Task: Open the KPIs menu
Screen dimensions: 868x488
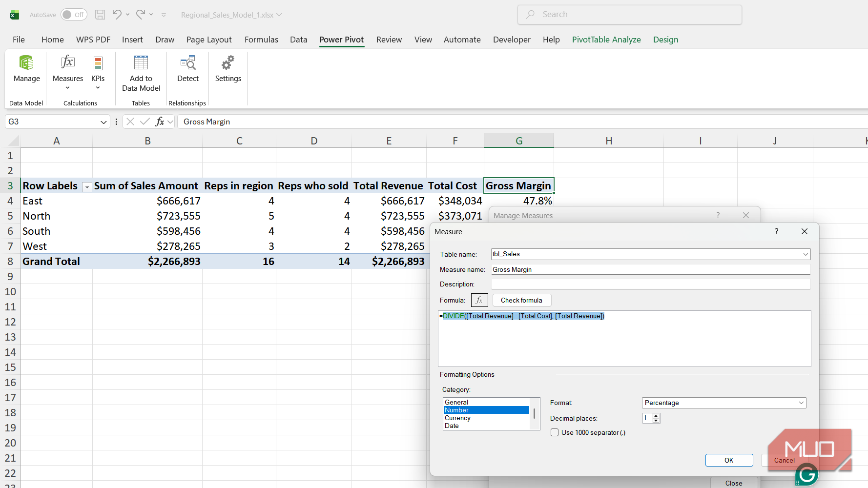Action: 98,72
